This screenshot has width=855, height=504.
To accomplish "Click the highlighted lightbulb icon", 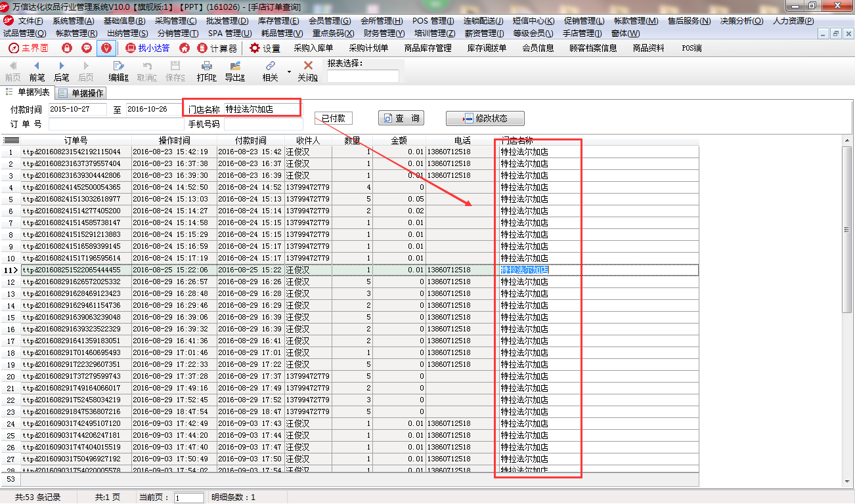I will [106, 48].
